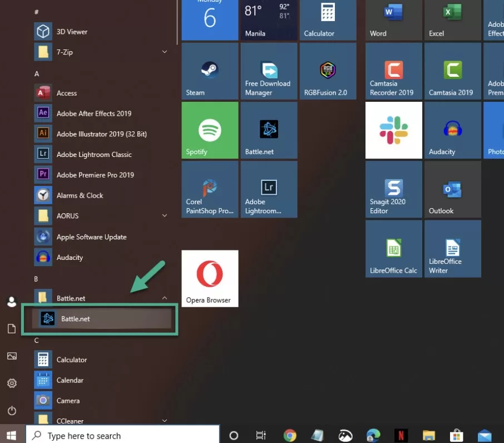
Task: Open the RGBFusion 2.0 tile
Action: [328, 71]
